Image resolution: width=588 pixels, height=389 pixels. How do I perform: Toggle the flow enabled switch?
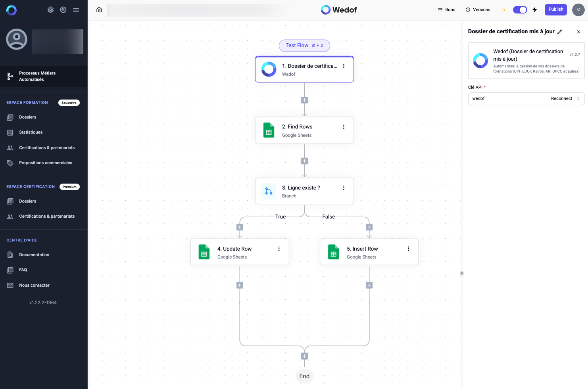tap(520, 10)
